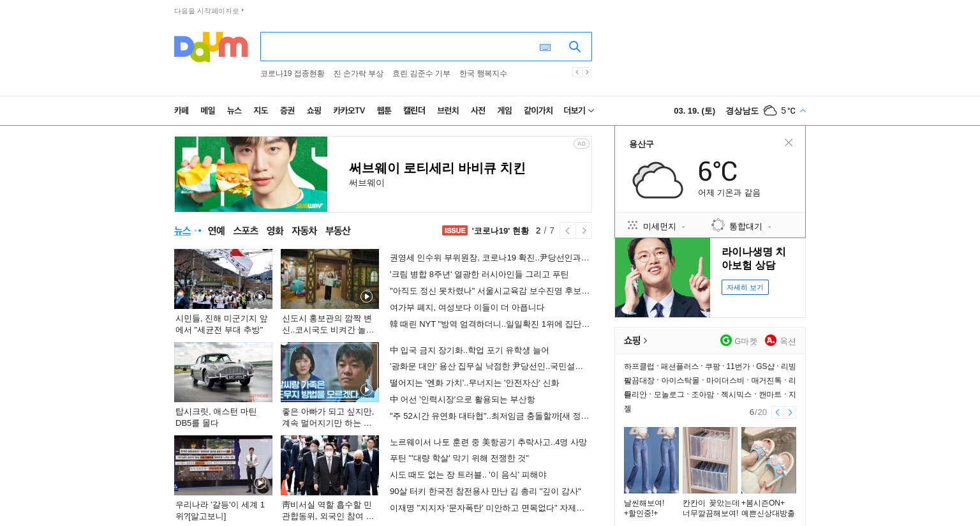
Task: Switch to the 연예 news tab
Action: 216,230
